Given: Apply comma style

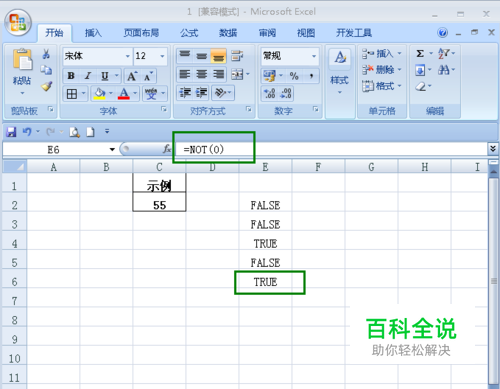Looking at the screenshot, I should pos(311,76).
